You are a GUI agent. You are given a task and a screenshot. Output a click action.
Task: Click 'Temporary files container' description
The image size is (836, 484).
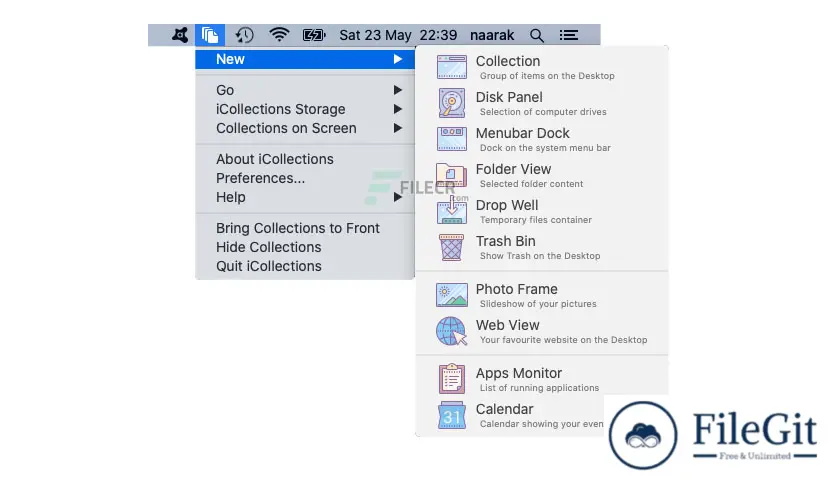point(535,220)
